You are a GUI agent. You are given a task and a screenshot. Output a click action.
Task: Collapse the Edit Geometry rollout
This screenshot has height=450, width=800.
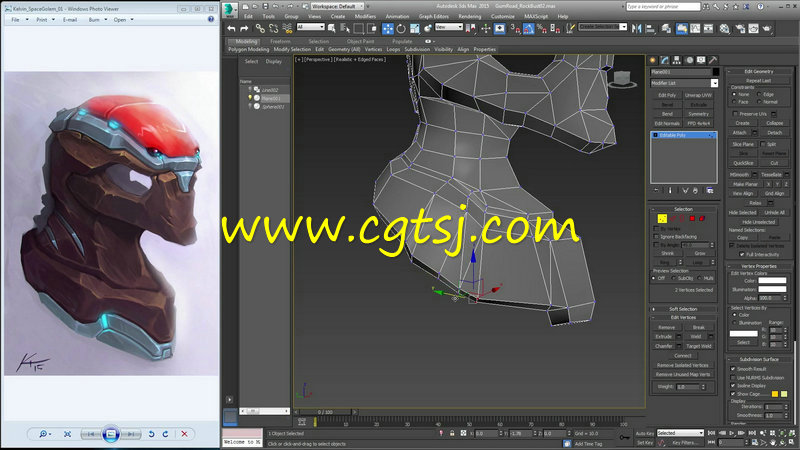[x=759, y=71]
